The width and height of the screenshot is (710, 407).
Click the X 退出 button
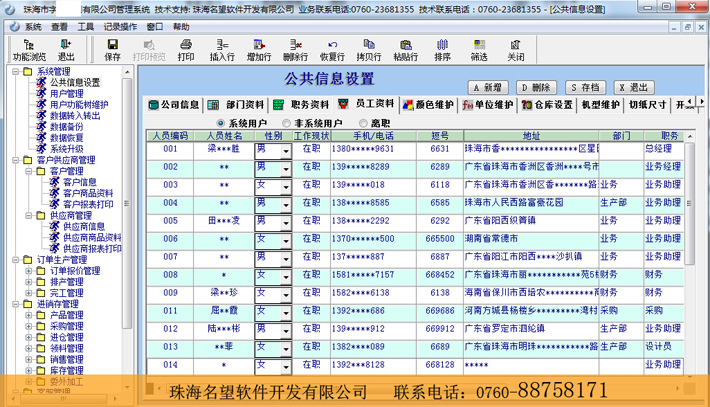tap(634, 87)
